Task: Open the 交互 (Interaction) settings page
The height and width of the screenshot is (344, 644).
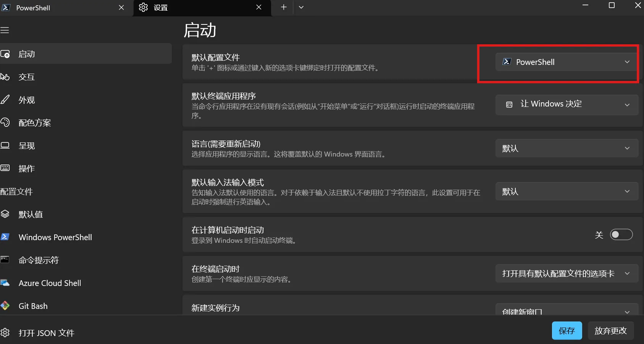Action: pyautogui.click(x=27, y=77)
